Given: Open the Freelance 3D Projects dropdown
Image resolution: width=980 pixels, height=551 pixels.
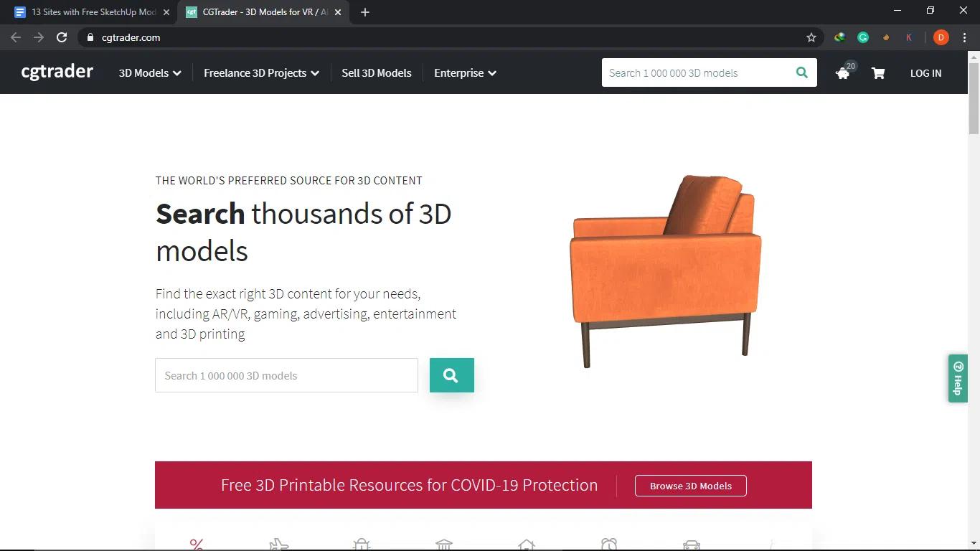Looking at the screenshot, I should (260, 72).
